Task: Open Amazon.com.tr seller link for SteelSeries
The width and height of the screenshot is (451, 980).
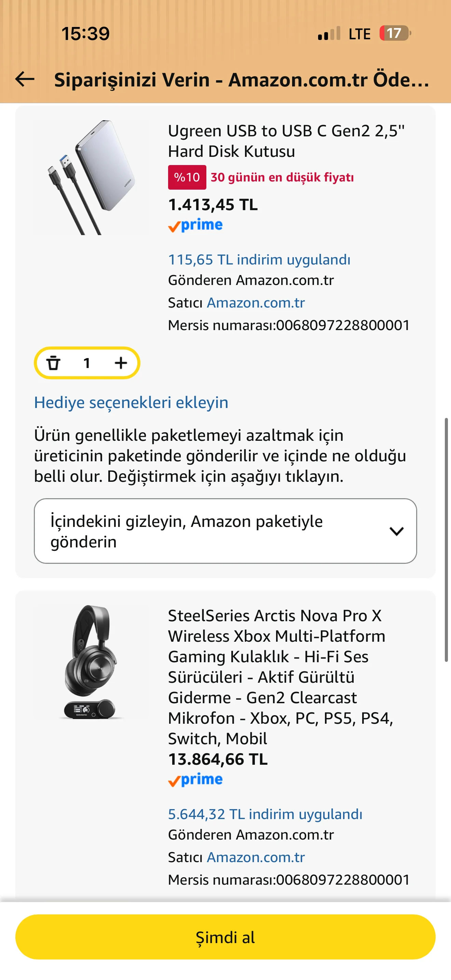Action: (x=256, y=857)
